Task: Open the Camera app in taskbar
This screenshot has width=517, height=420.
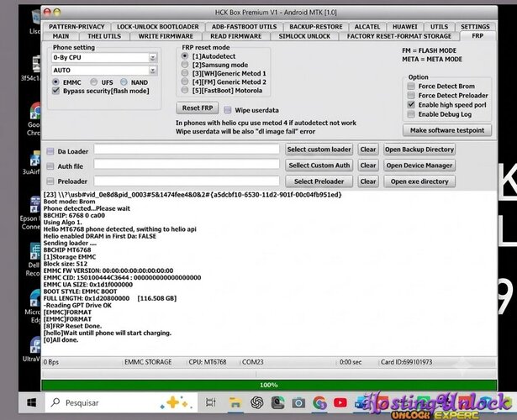Action: coord(298,402)
